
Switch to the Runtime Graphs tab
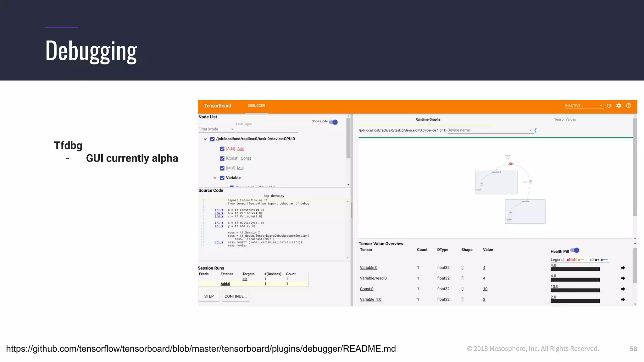coord(428,119)
